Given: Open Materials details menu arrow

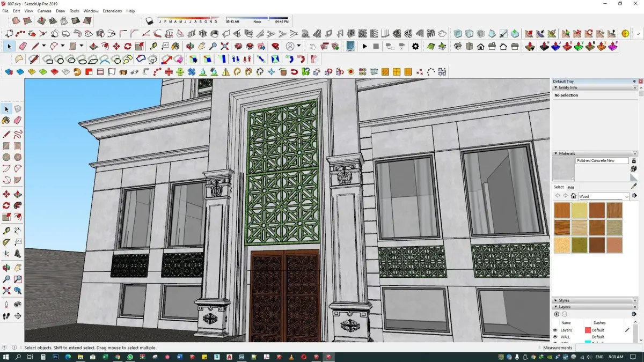Looking at the screenshot, I should [x=634, y=197].
